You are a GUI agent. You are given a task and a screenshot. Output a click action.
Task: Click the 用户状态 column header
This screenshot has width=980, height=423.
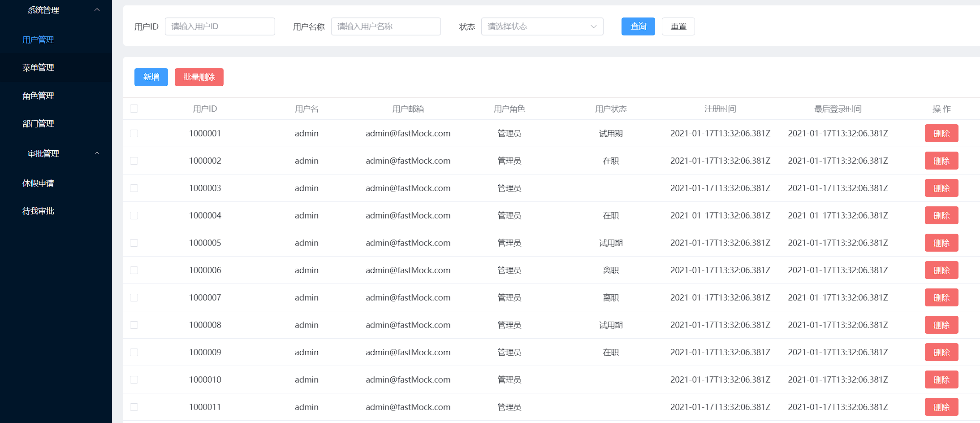coord(611,109)
